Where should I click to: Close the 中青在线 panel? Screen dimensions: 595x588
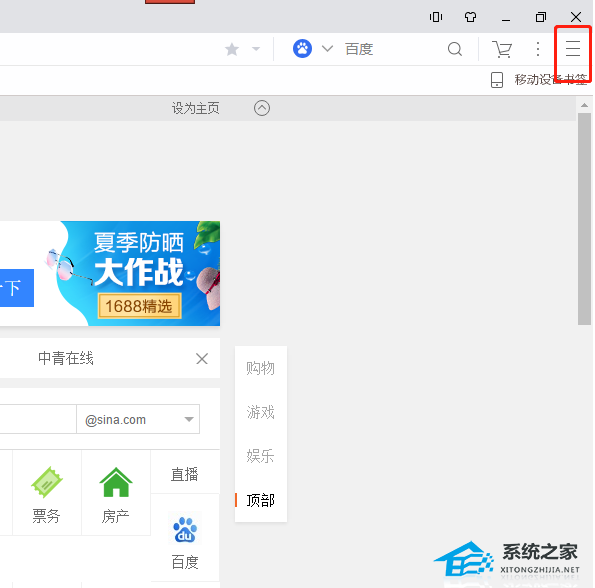click(x=202, y=358)
